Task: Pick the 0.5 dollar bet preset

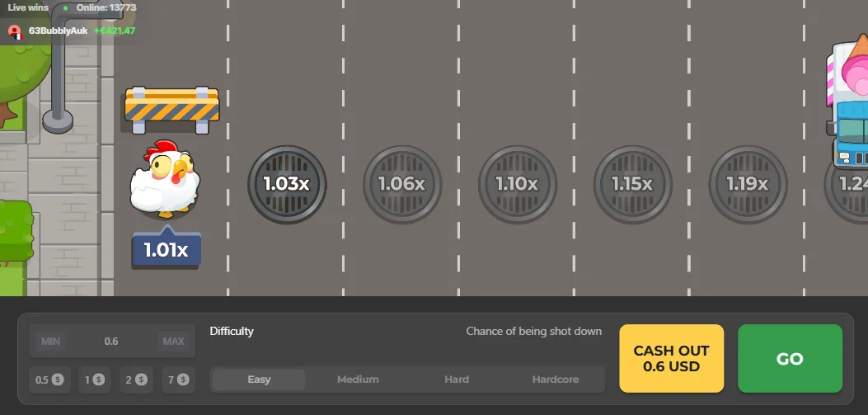Action: 49,380
